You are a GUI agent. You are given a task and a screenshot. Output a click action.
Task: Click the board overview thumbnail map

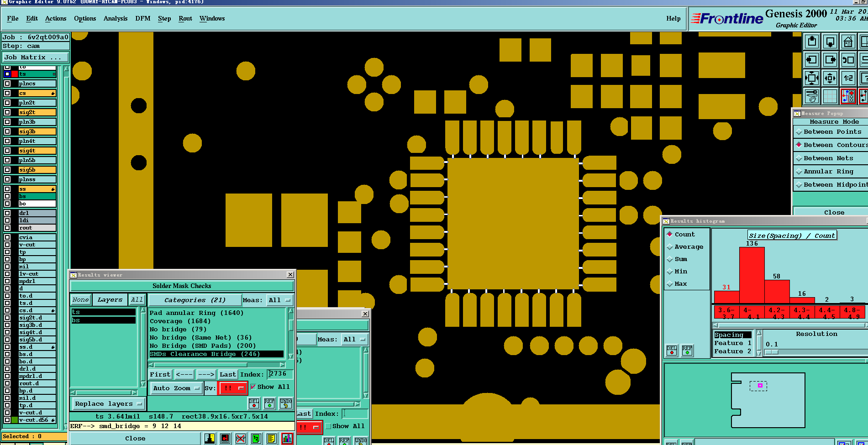point(767,400)
